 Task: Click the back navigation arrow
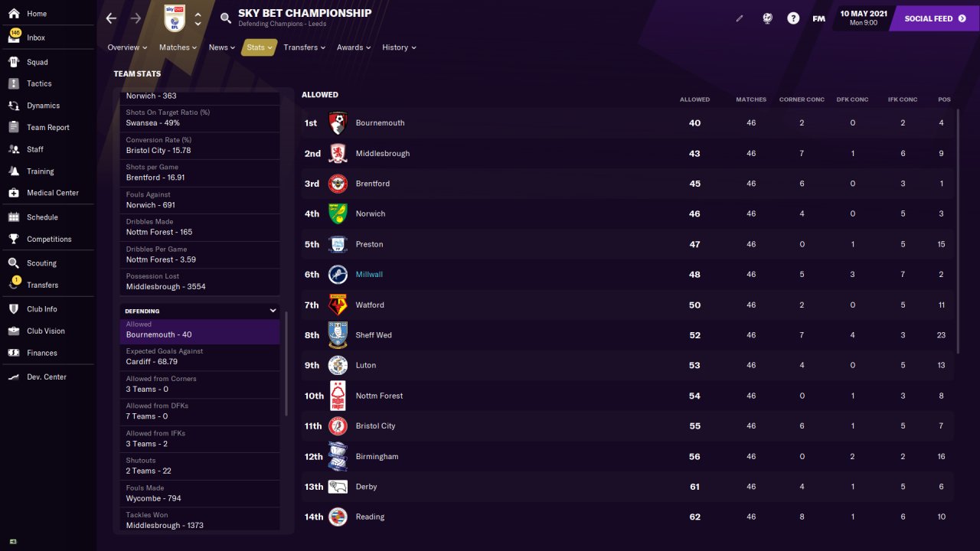click(112, 18)
